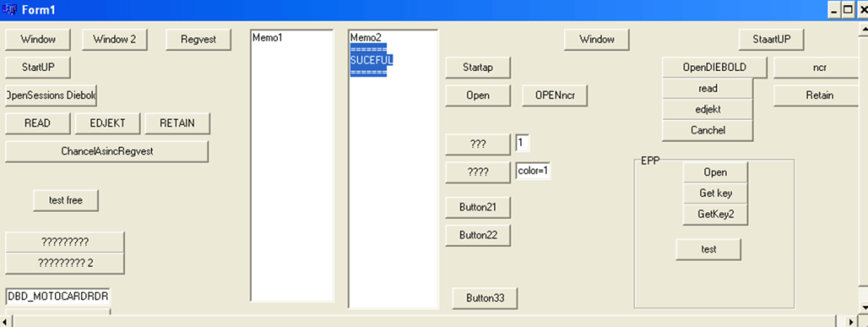868x327 pixels.
Task: Click the ????????? button without number
Action: click(65, 242)
